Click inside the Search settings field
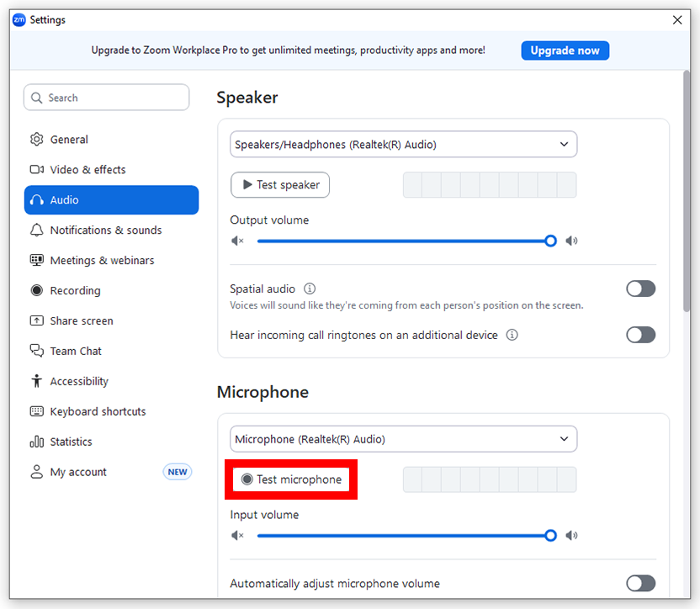Screen dimensions: 700x609 point(106,97)
